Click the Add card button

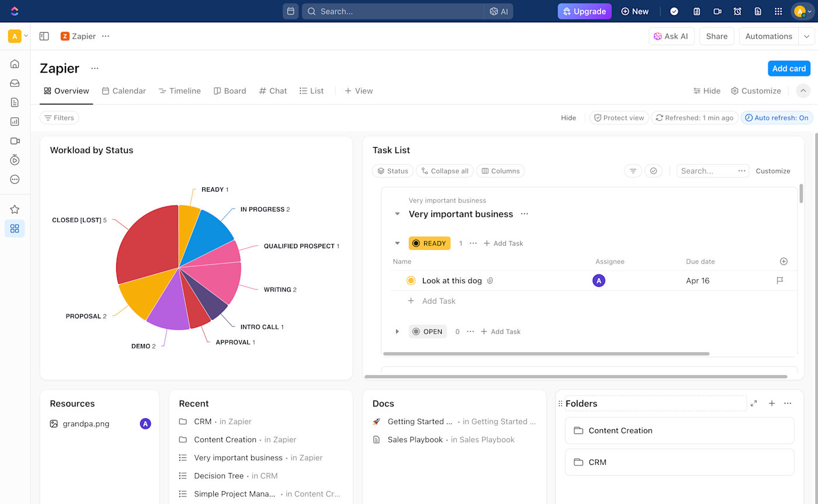tap(789, 68)
